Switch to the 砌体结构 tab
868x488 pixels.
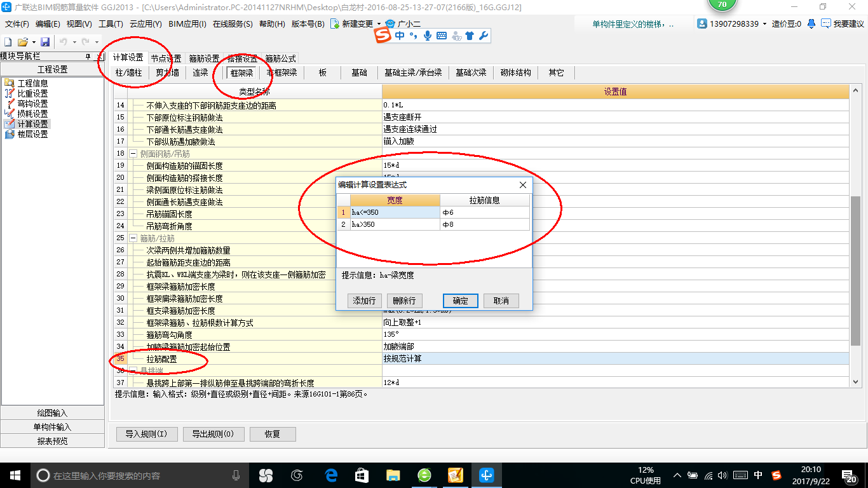point(515,72)
